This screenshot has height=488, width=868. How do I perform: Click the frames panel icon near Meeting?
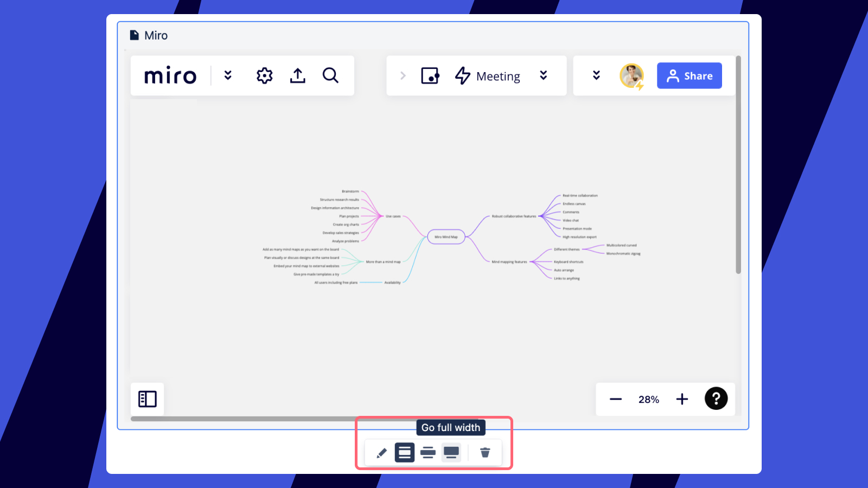430,75
